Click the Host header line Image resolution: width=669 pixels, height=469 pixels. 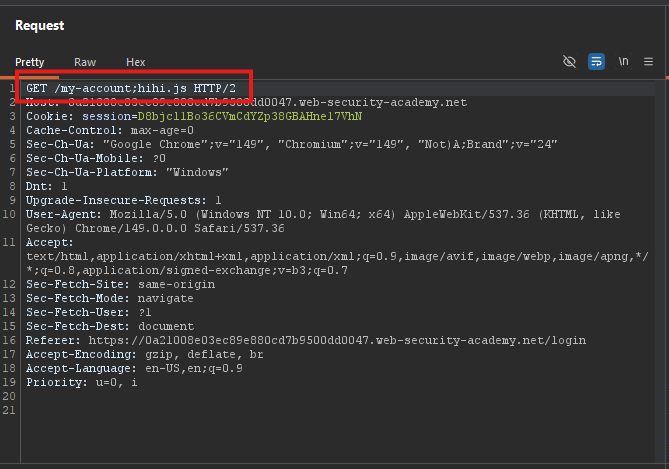(246, 102)
